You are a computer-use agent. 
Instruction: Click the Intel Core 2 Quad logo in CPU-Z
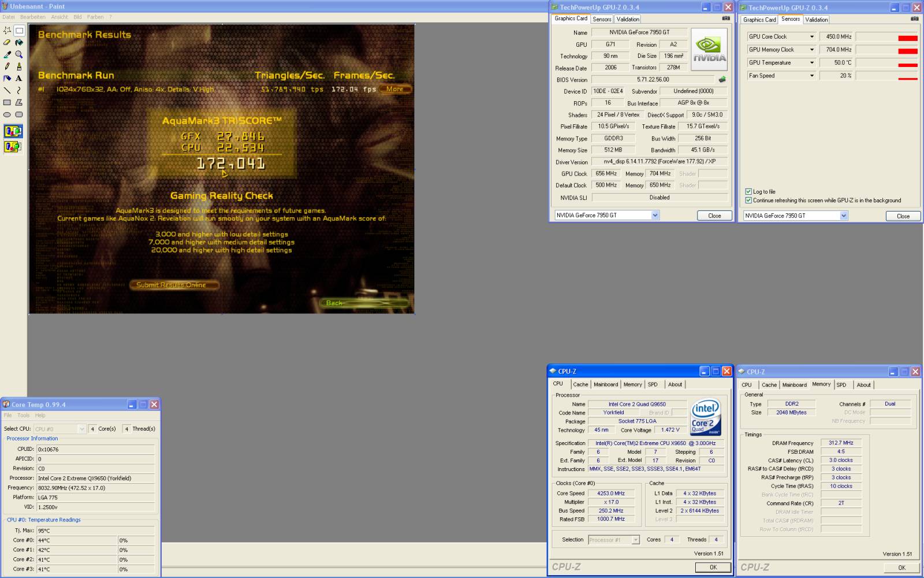point(706,417)
